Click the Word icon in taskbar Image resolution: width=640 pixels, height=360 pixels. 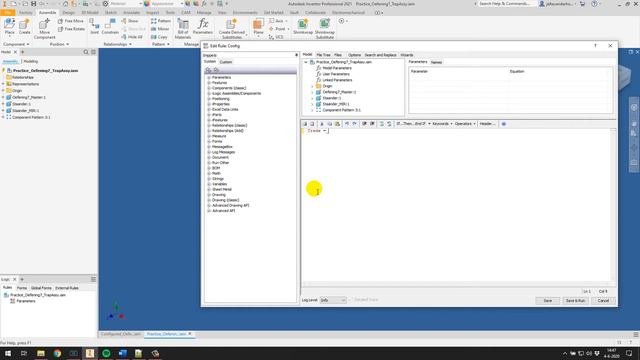click(122, 353)
